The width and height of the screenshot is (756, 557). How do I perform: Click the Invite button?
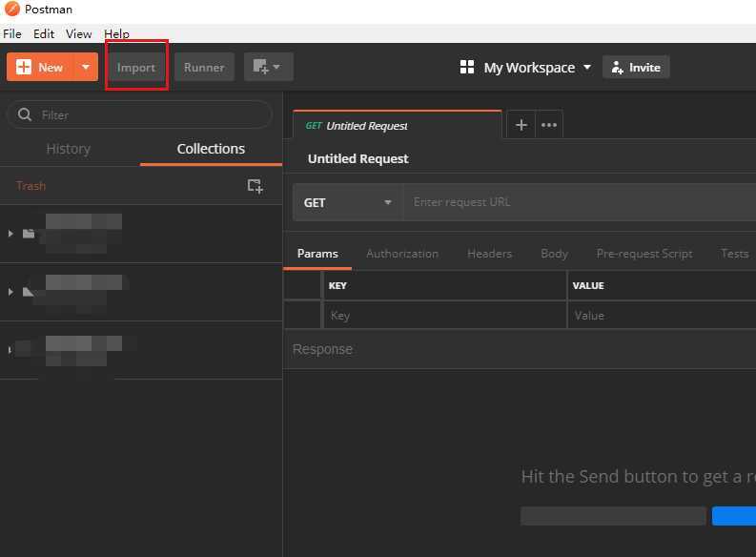(636, 68)
